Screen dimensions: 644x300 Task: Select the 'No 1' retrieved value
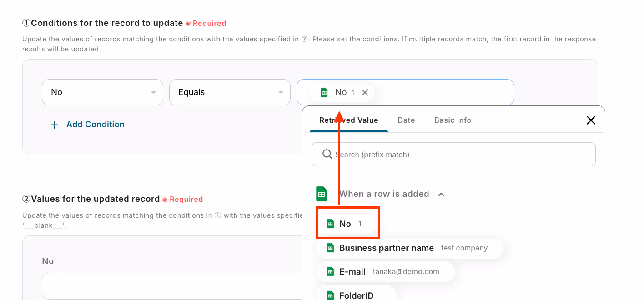coord(348,224)
